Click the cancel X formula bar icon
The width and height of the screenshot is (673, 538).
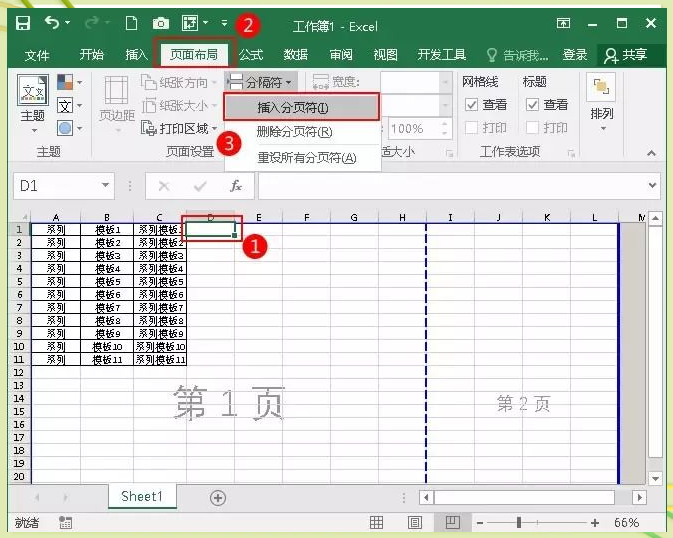tap(164, 186)
